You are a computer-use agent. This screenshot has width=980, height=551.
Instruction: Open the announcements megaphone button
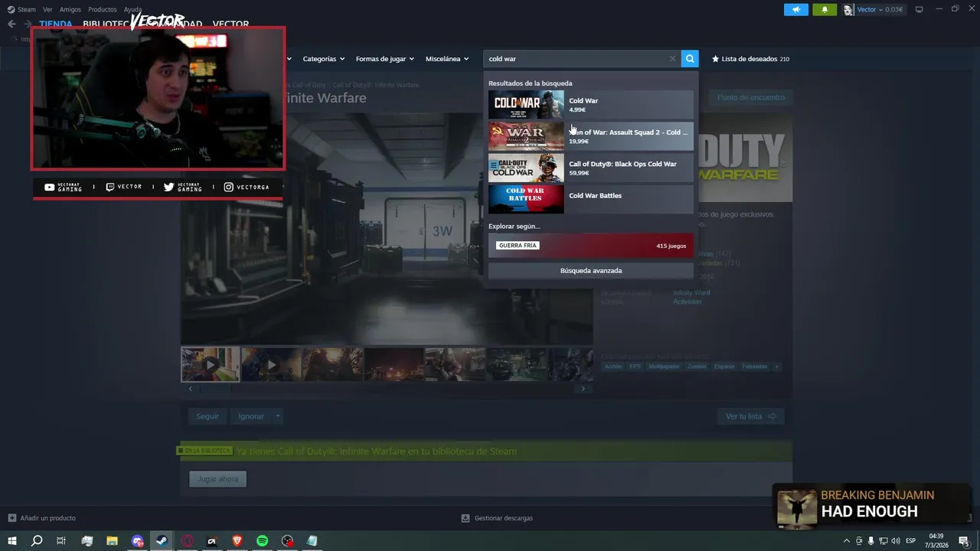796,9
